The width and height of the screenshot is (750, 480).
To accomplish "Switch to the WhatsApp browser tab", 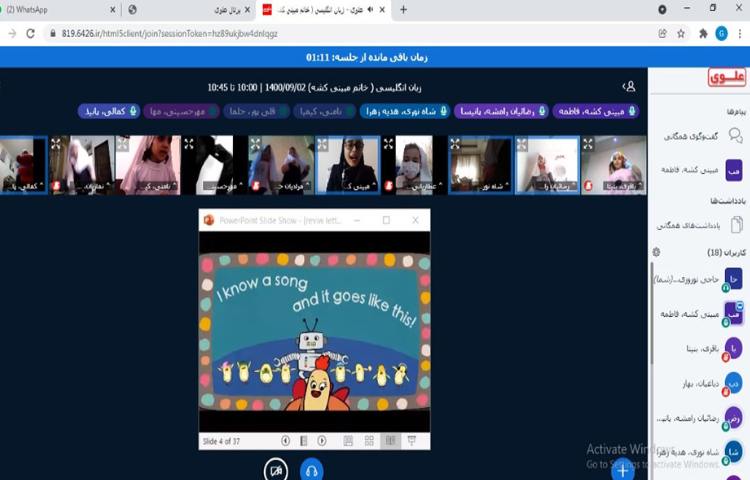I will pos(58,10).
